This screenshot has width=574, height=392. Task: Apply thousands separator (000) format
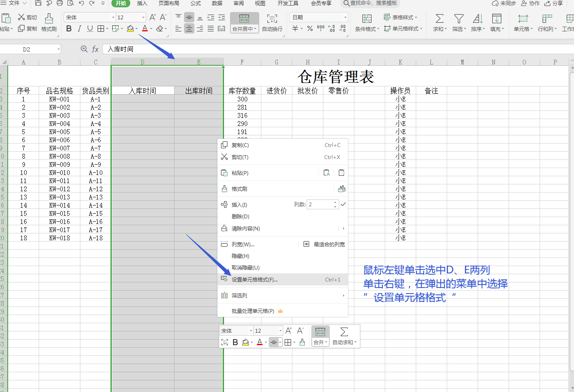point(321,29)
